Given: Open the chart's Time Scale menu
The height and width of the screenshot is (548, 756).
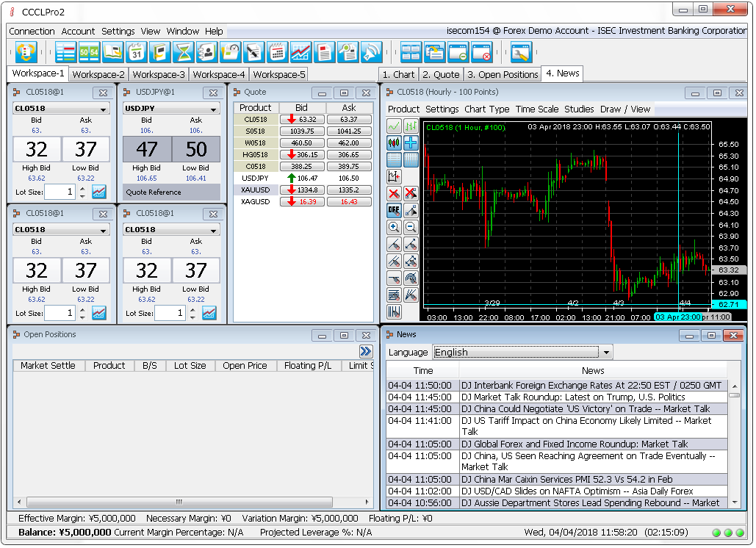Looking at the screenshot, I should 536,109.
